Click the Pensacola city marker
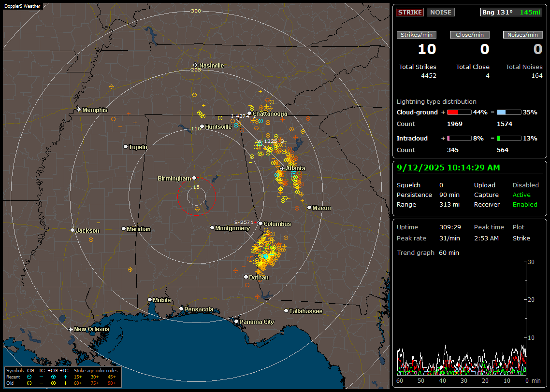 (x=181, y=308)
